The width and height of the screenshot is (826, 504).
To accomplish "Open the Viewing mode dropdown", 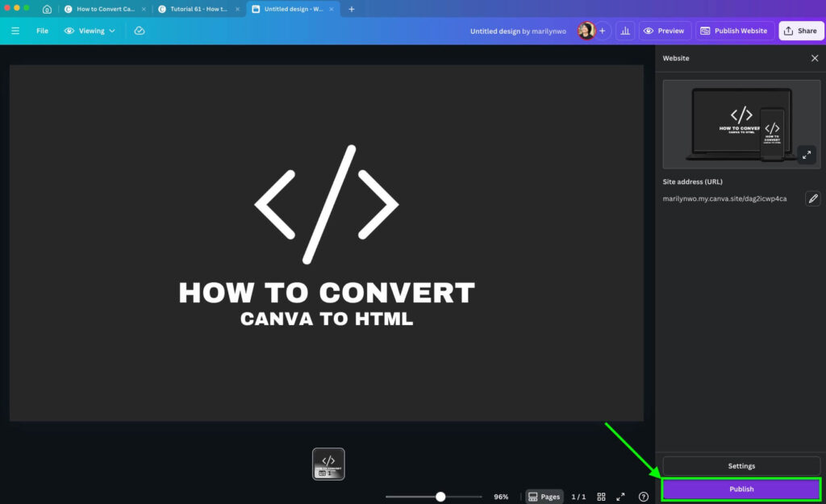I will 89,31.
